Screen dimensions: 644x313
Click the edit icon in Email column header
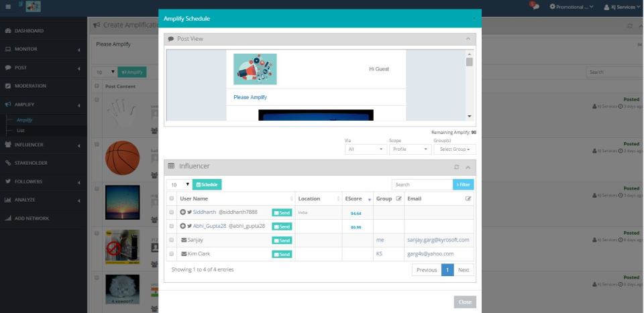468,199
